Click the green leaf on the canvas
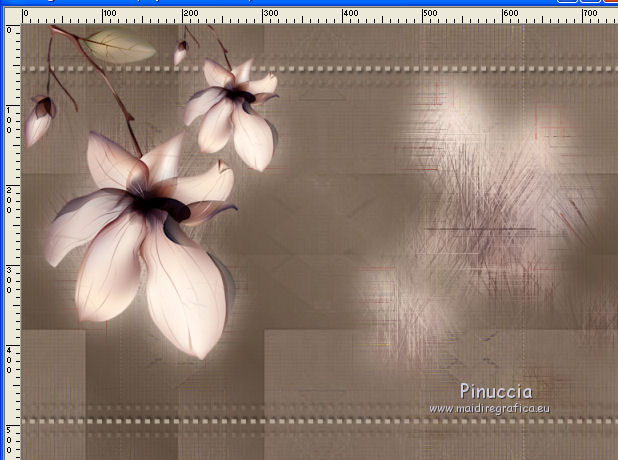 click(120, 47)
